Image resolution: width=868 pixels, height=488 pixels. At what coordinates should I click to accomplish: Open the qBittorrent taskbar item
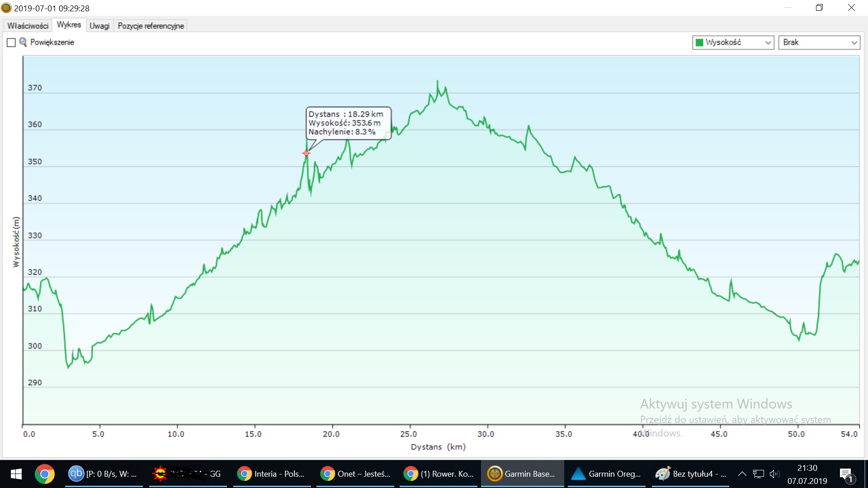(x=104, y=474)
